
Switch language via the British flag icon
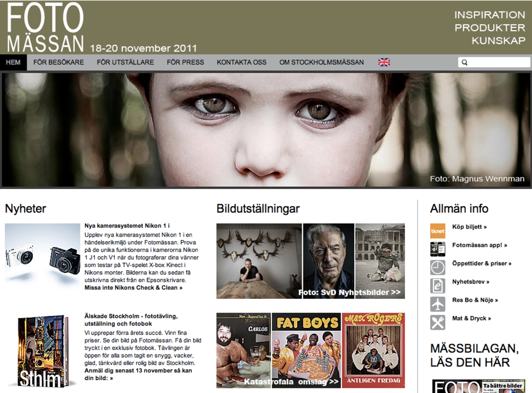(x=384, y=62)
